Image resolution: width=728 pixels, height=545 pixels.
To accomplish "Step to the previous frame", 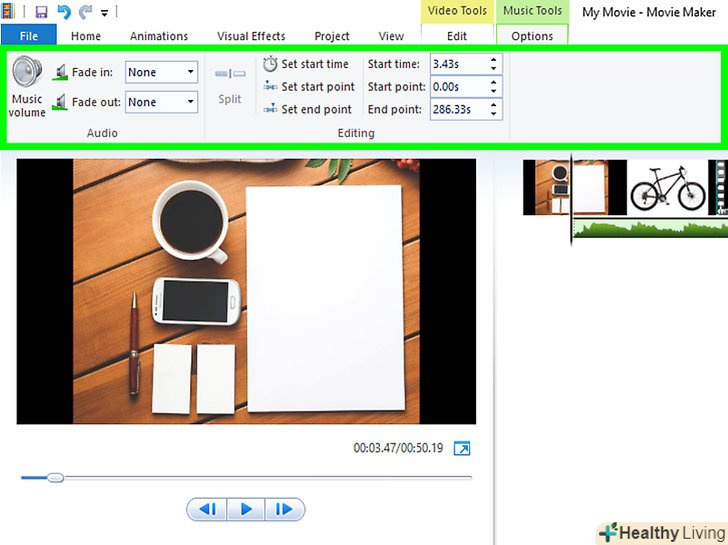I will coord(208,509).
